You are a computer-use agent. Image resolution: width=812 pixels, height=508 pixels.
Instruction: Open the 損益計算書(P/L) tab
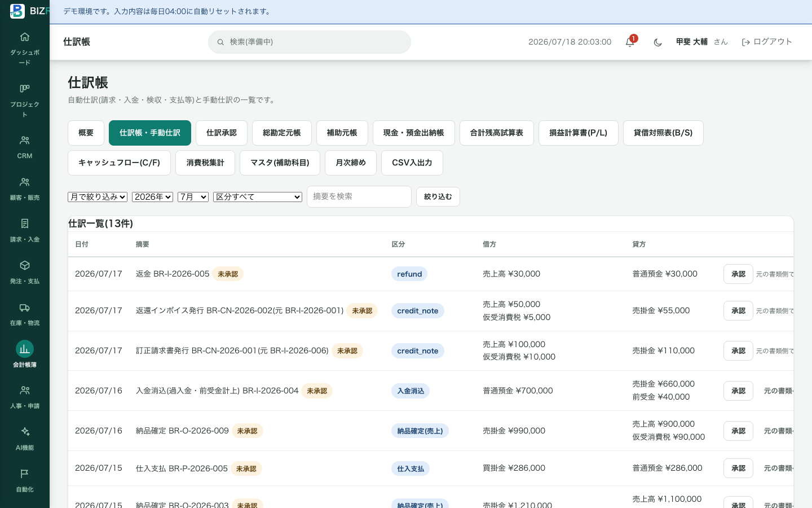click(579, 133)
